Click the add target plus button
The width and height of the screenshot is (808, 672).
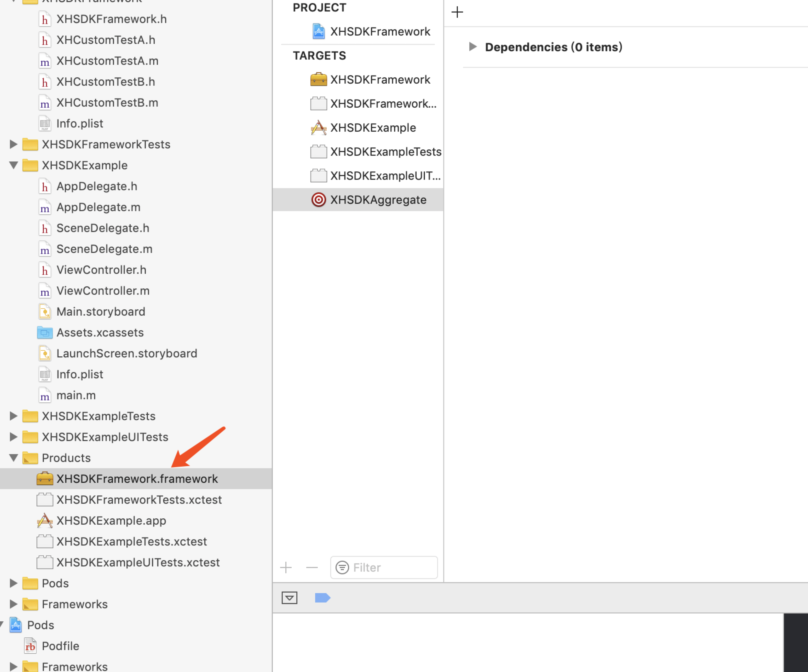[286, 567]
